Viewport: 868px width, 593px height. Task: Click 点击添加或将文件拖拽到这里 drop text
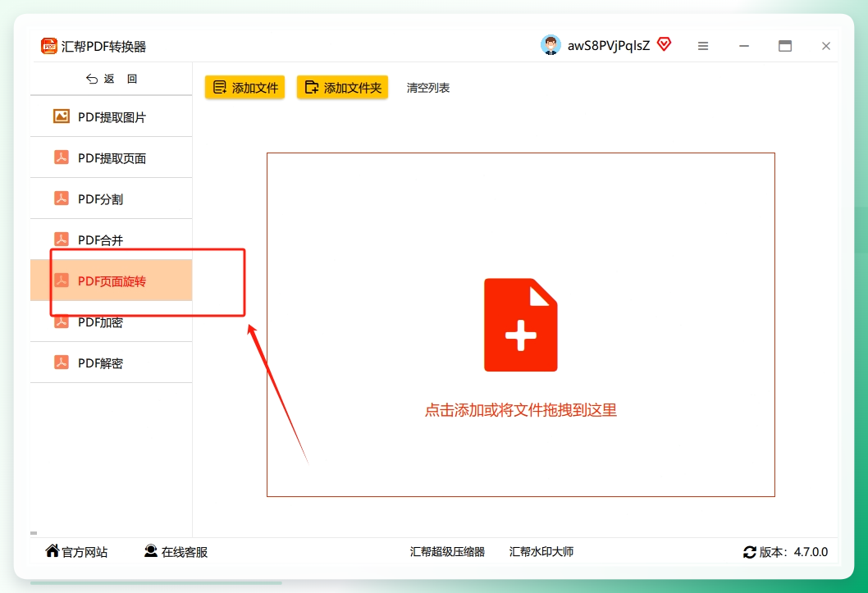pyautogui.click(x=520, y=410)
